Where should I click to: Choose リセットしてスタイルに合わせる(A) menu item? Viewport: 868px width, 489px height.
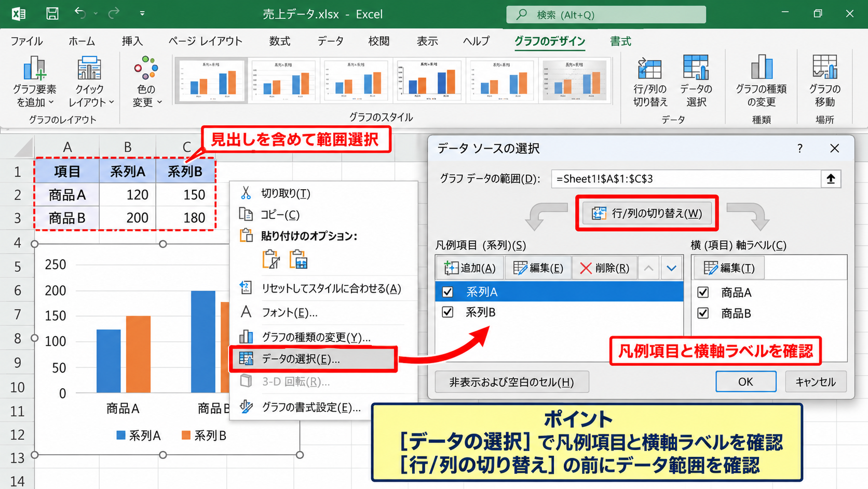[323, 288]
